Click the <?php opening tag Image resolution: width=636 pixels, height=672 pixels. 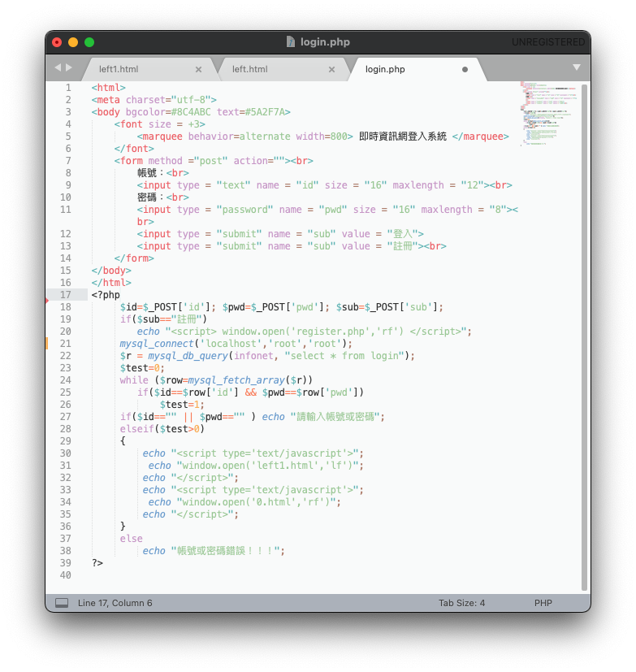coord(106,295)
